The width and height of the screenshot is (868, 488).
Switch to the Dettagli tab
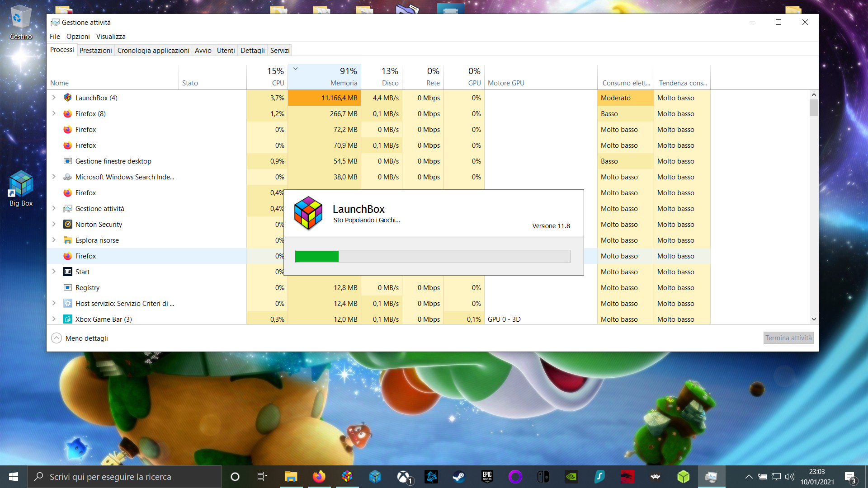click(252, 50)
